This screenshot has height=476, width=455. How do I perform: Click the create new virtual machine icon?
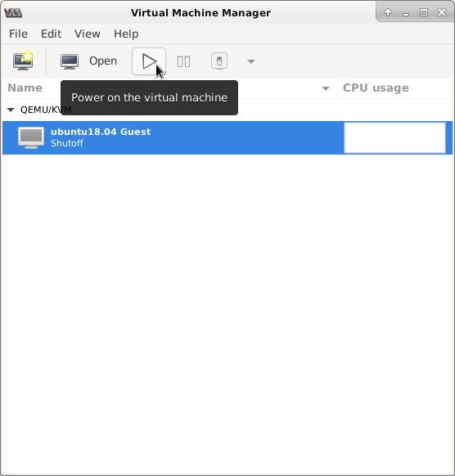pos(23,61)
